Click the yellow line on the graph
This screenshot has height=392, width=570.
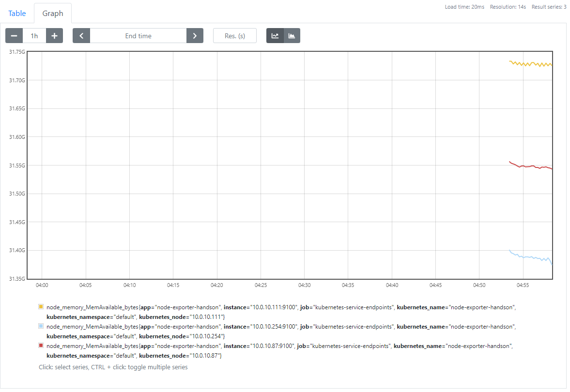pos(530,64)
